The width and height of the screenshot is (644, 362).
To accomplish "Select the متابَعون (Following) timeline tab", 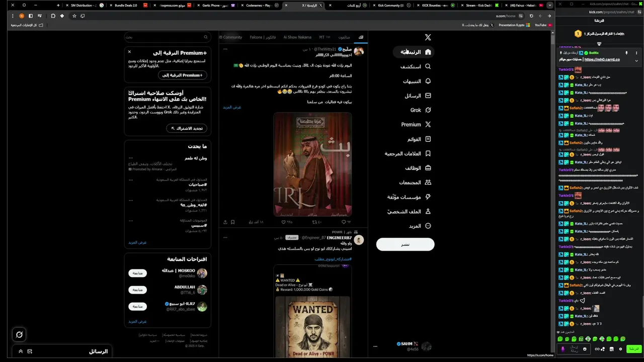I will click(344, 37).
